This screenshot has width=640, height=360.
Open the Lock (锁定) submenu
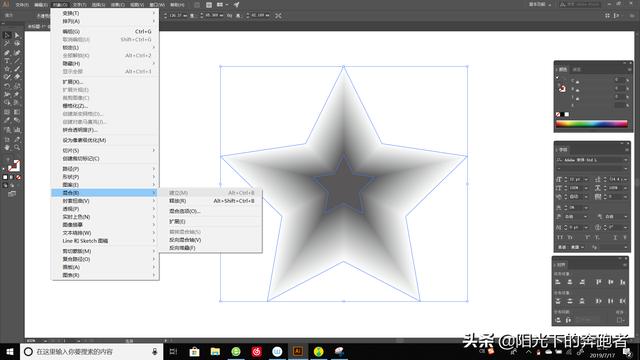tap(105, 47)
